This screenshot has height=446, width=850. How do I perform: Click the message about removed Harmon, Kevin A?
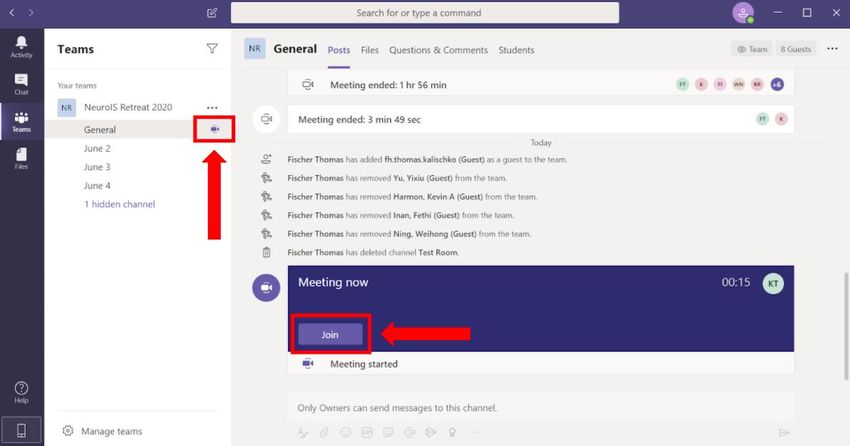point(412,197)
